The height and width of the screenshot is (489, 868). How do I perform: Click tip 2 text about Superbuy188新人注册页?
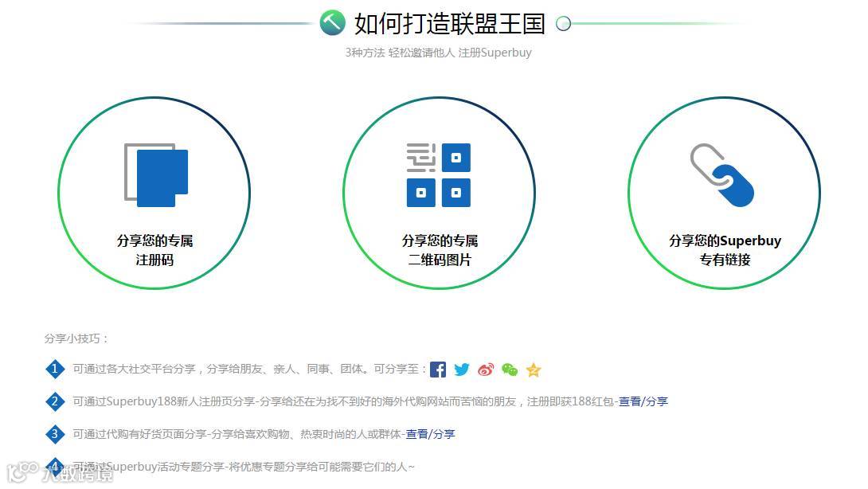(x=346, y=401)
